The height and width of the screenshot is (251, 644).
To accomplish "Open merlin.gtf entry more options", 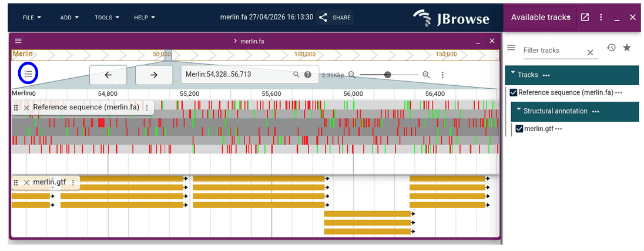I will [559, 129].
